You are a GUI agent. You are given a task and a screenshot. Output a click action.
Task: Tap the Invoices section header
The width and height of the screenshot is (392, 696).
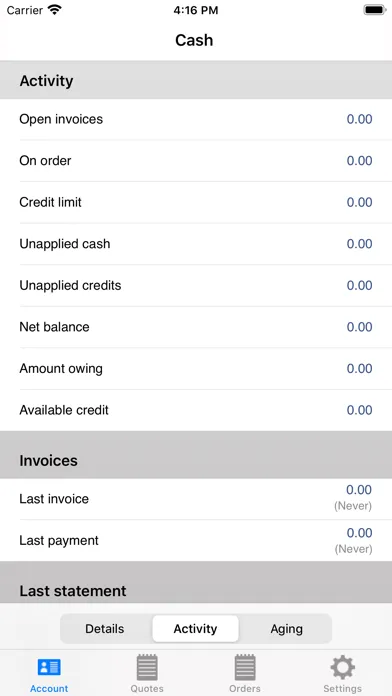point(196,460)
